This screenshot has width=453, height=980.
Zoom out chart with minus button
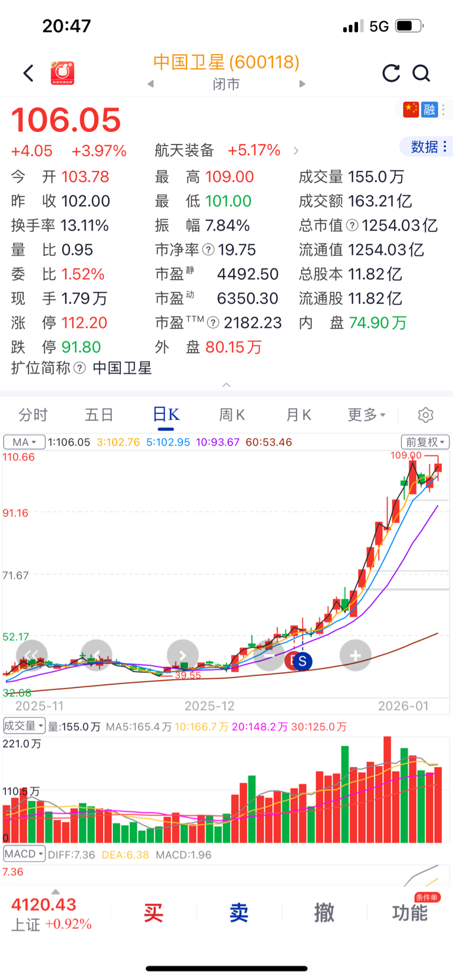[x=269, y=655]
